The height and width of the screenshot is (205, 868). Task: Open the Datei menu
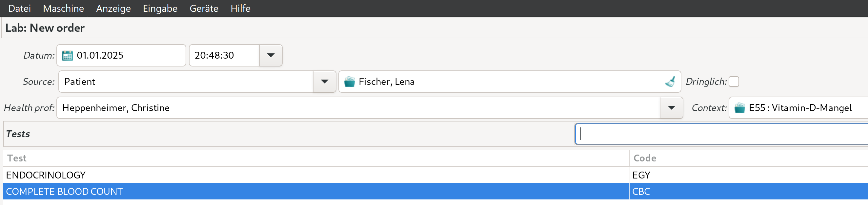[x=20, y=9]
